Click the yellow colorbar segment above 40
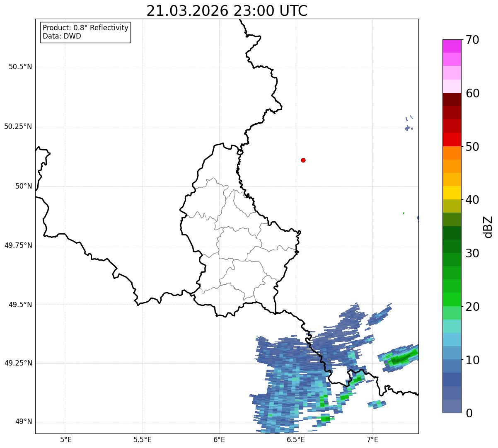498x448 pixels. tap(452, 193)
